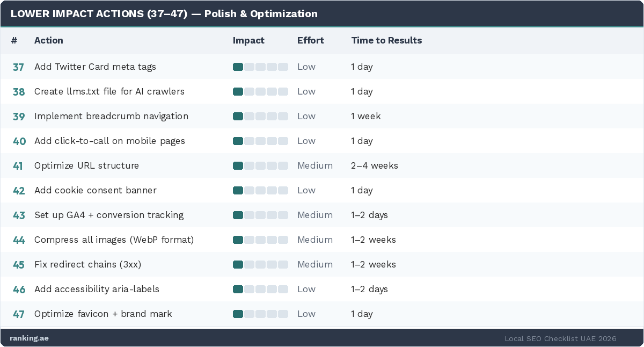This screenshot has width=644, height=347.
Task: Click the Impact column header
Action: click(x=248, y=40)
